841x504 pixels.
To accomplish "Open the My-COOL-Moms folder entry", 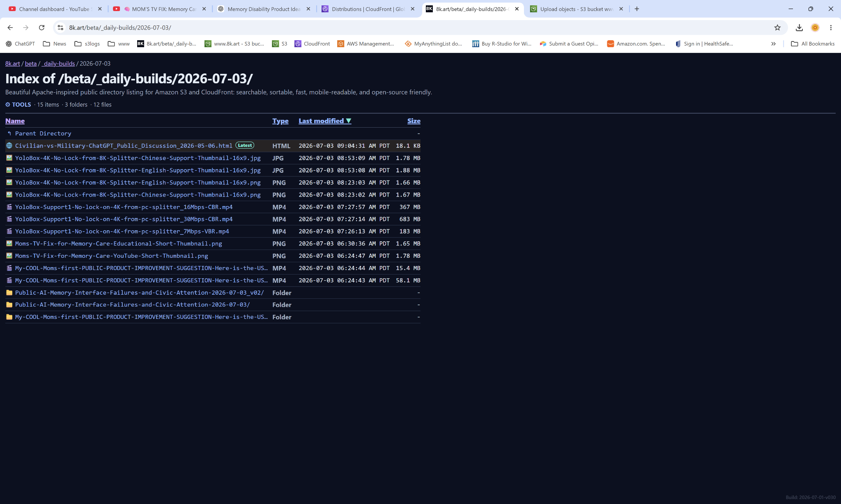I will point(141,317).
